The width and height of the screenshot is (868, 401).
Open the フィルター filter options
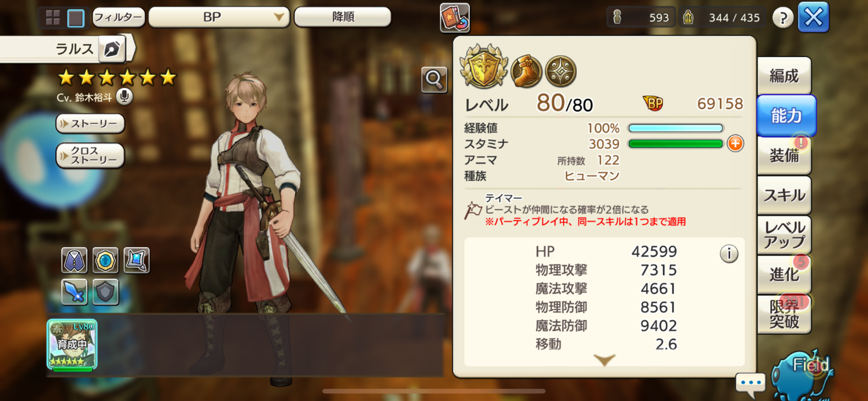118,17
